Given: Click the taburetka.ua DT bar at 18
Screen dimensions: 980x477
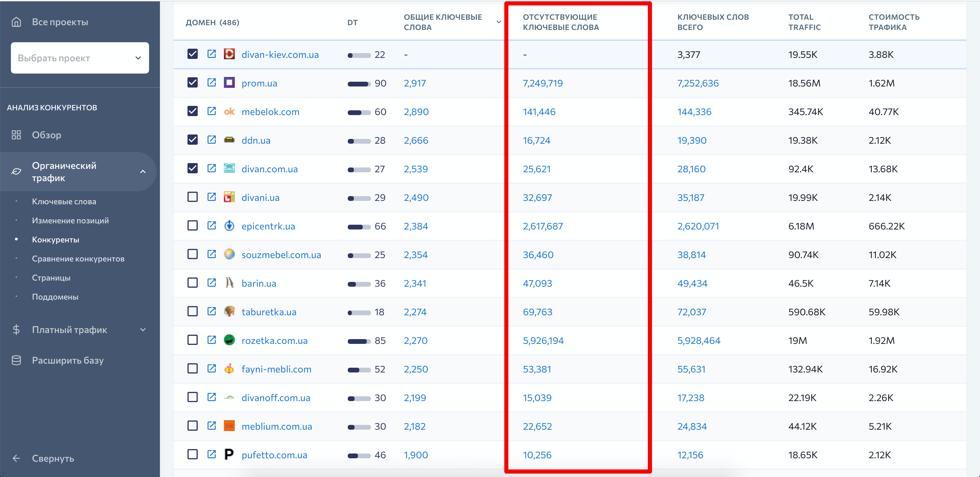Looking at the screenshot, I should pos(359,313).
